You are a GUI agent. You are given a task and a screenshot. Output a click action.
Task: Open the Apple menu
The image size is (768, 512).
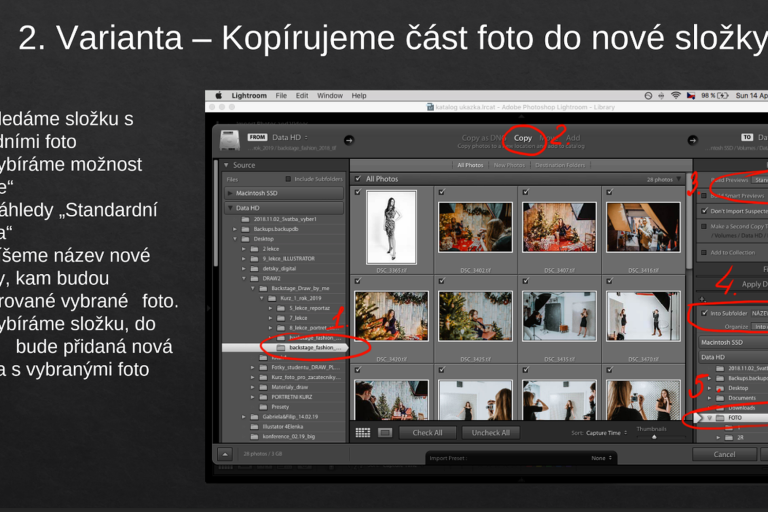click(x=219, y=96)
